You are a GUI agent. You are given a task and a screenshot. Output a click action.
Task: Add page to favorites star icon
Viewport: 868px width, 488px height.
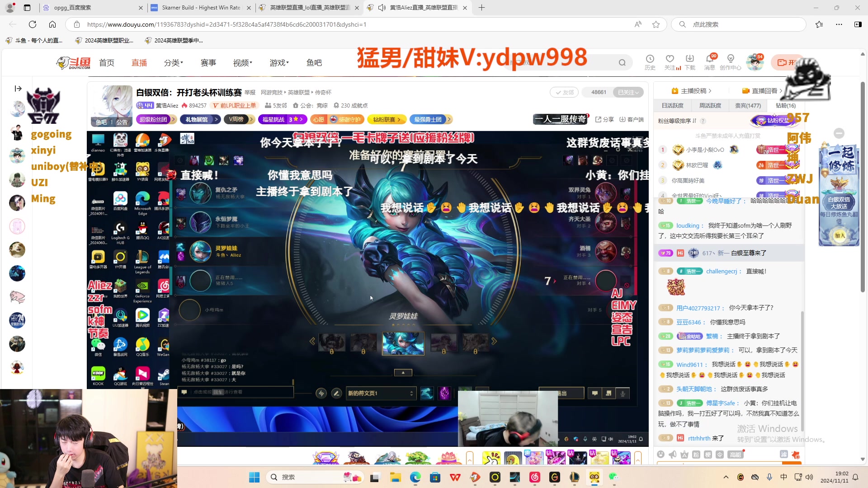[656, 24]
